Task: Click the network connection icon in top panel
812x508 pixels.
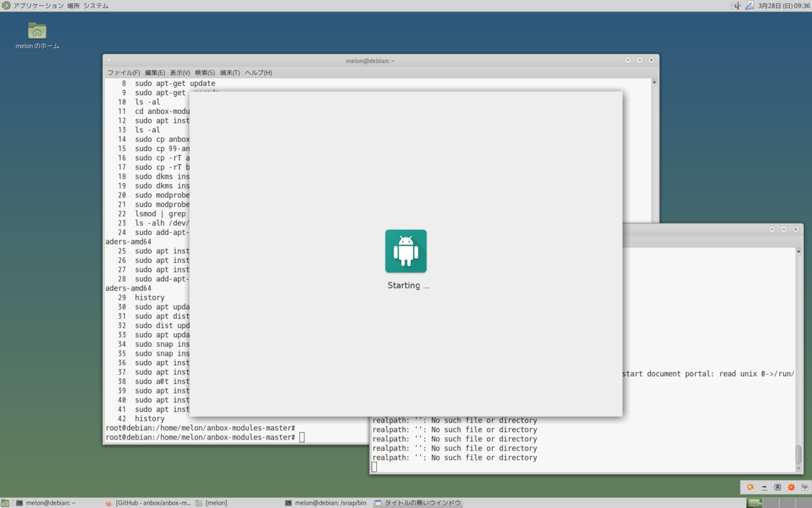Action: (749, 5)
